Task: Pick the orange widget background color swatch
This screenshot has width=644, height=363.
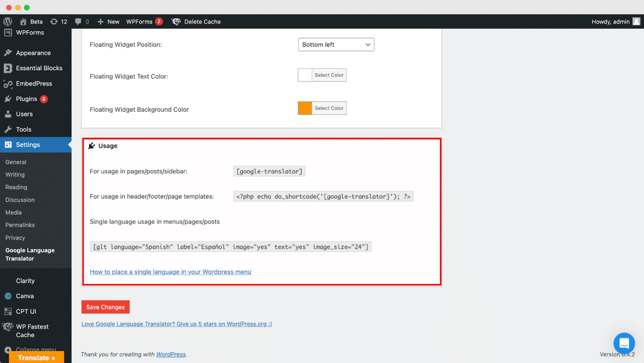Action: [x=304, y=108]
